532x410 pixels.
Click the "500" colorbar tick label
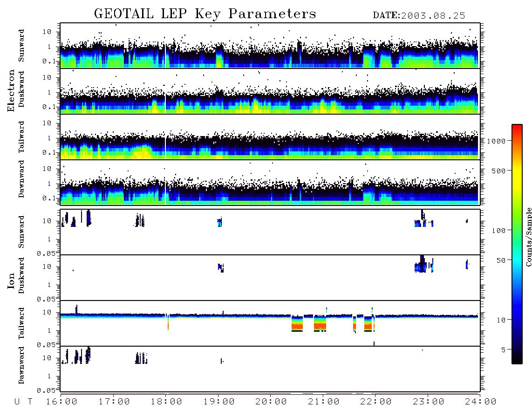[x=498, y=171]
